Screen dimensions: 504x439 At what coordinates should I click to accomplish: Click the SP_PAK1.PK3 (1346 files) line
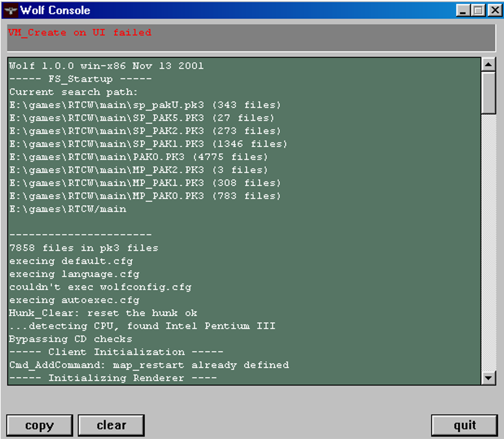(x=148, y=144)
